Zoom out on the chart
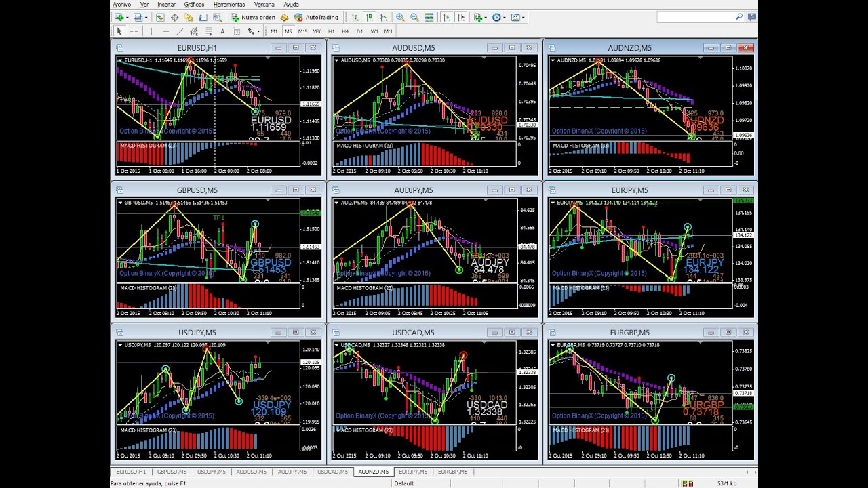 click(x=414, y=17)
